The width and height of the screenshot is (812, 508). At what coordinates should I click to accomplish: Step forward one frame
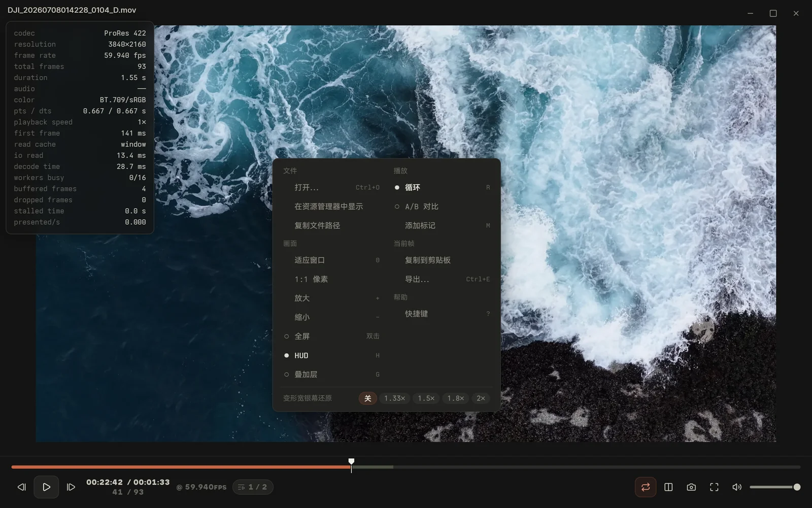pos(71,487)
